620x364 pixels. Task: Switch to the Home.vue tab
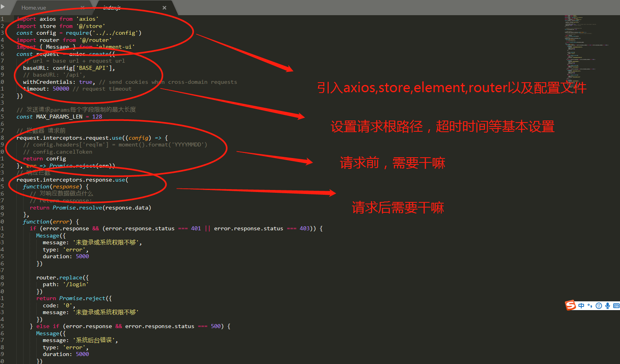click(34, 8)
